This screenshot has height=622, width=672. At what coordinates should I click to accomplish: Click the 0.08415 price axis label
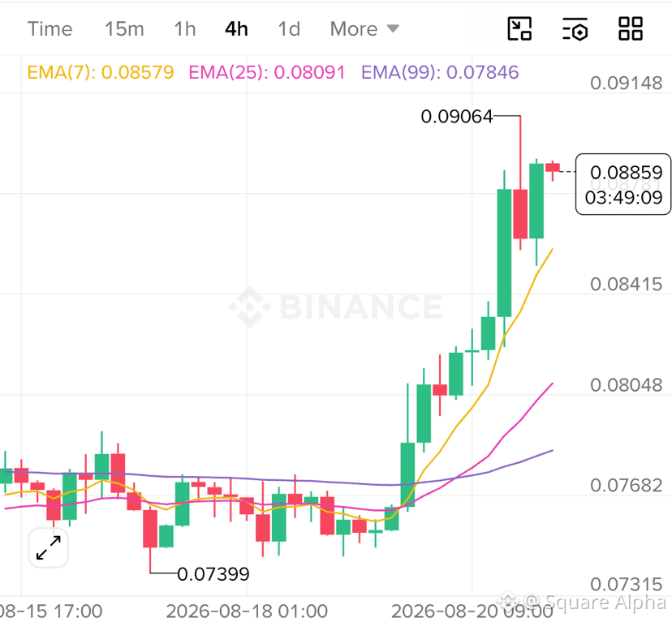[x=626, y=285]
